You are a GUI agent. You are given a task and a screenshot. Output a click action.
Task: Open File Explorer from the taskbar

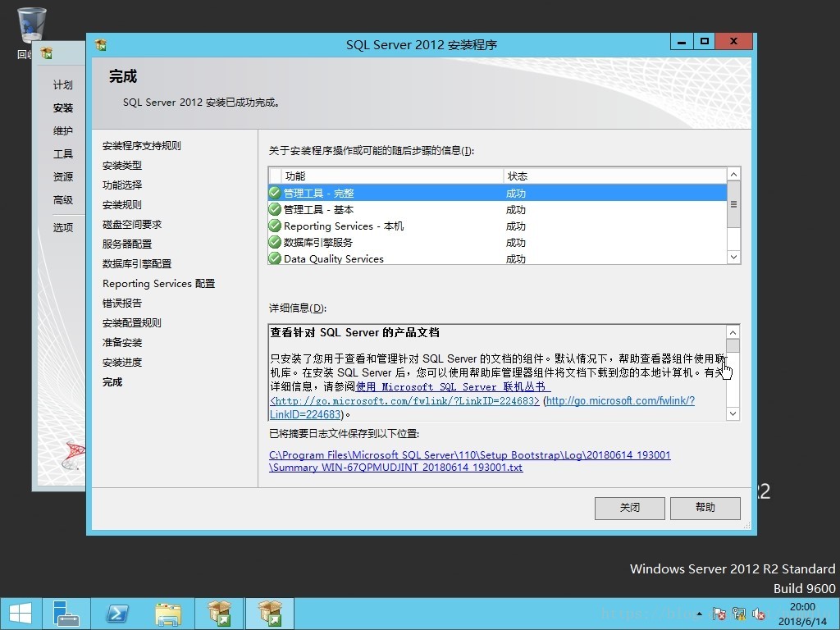tap(168, 614)
